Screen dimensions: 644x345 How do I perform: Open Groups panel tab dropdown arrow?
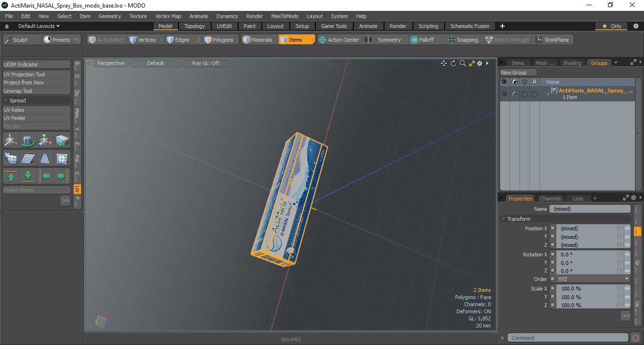pyautogui.click(x=616, y=63)
